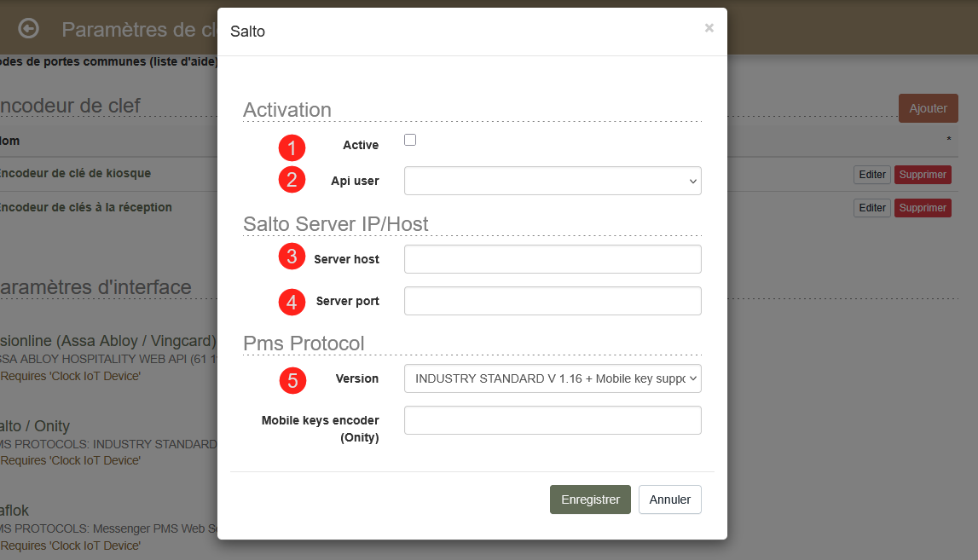Click the Server port label
The image size is (978, 560).
point(347,301)
